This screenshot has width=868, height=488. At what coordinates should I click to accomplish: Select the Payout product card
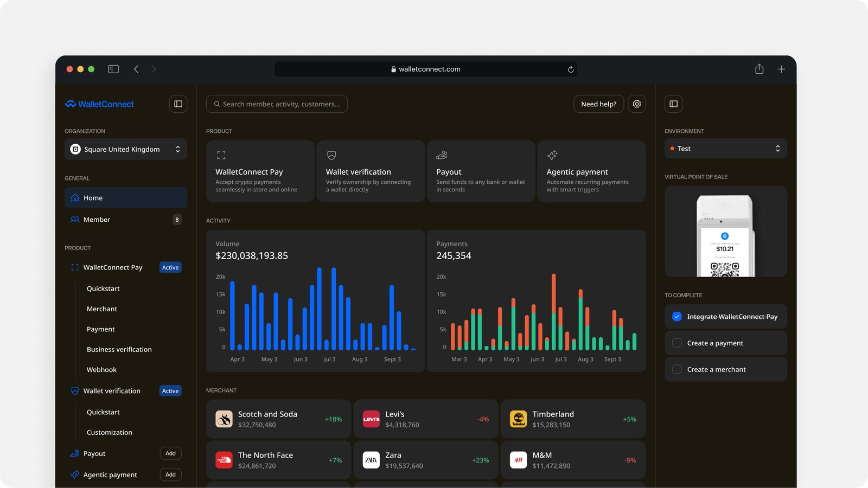[481, 171]
